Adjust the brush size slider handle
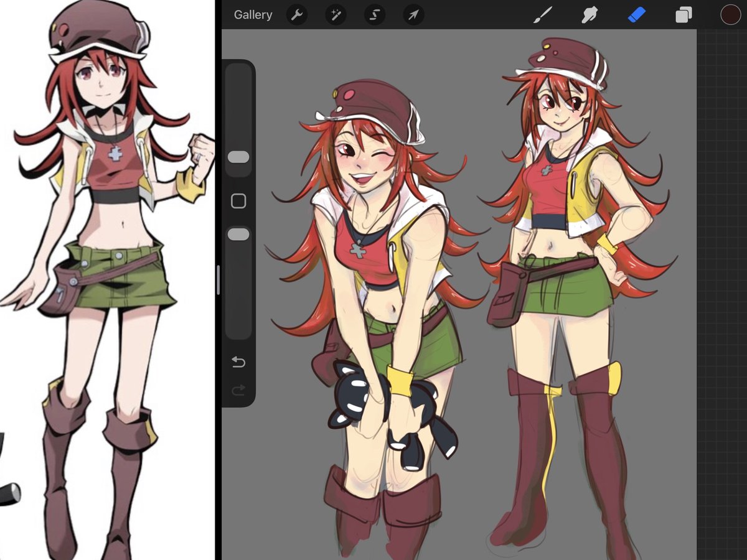 click(x=238, y=157)
